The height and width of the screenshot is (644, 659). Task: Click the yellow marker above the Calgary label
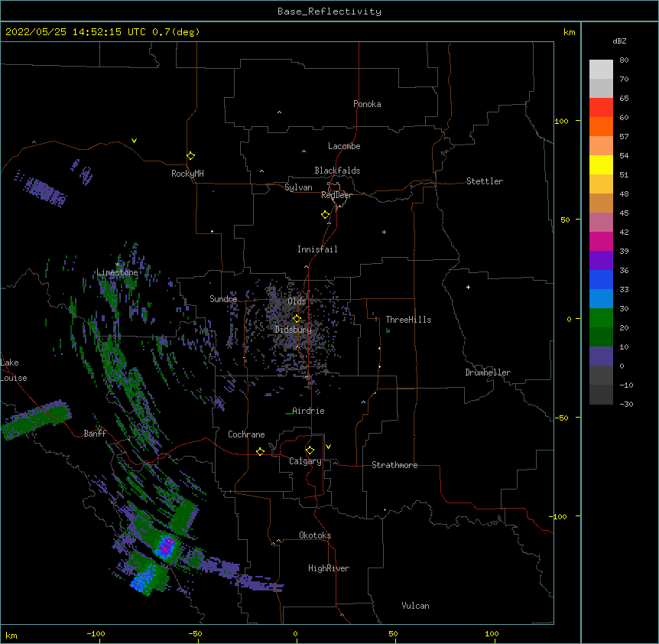click(x=310, y=450)
